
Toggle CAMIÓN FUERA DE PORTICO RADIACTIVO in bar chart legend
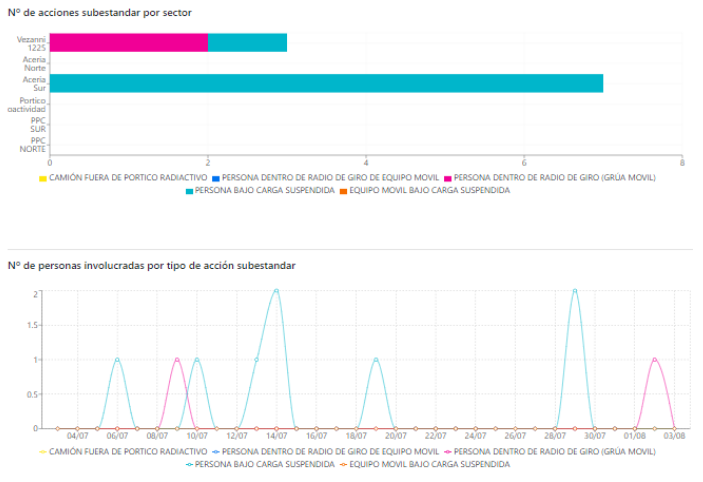[122, 178]
